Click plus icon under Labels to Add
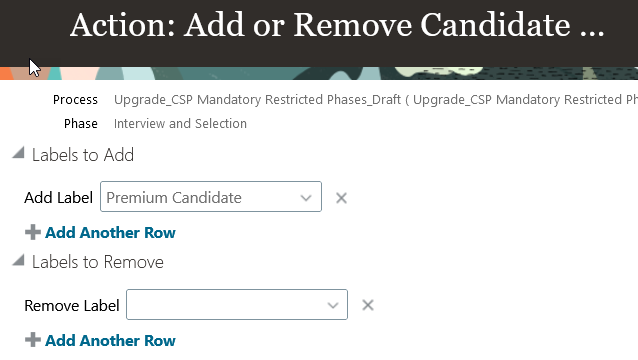Screen dimensions: 638x360 click(x=33, y=233)
